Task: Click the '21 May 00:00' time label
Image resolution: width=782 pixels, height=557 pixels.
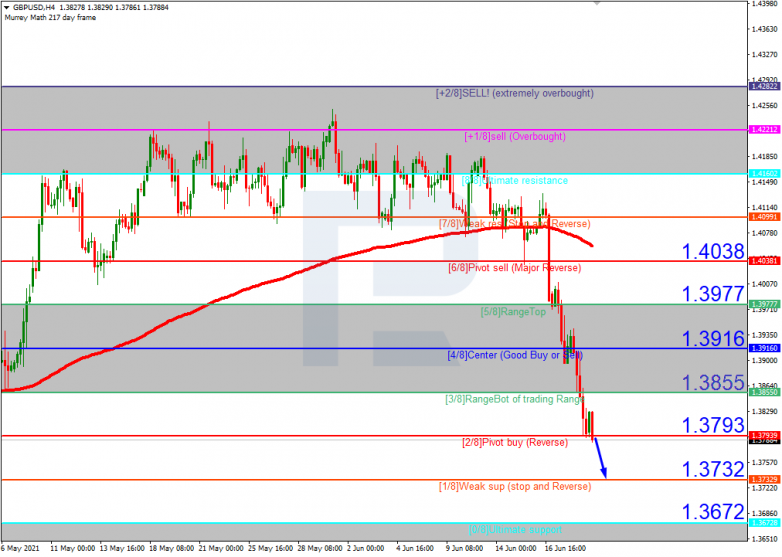Action: pyautogui.click(x=221, y=549)
